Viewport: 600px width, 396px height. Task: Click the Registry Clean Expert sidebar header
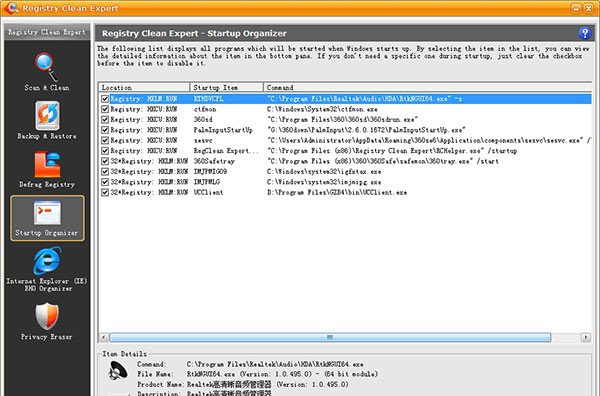pos(47,32)
